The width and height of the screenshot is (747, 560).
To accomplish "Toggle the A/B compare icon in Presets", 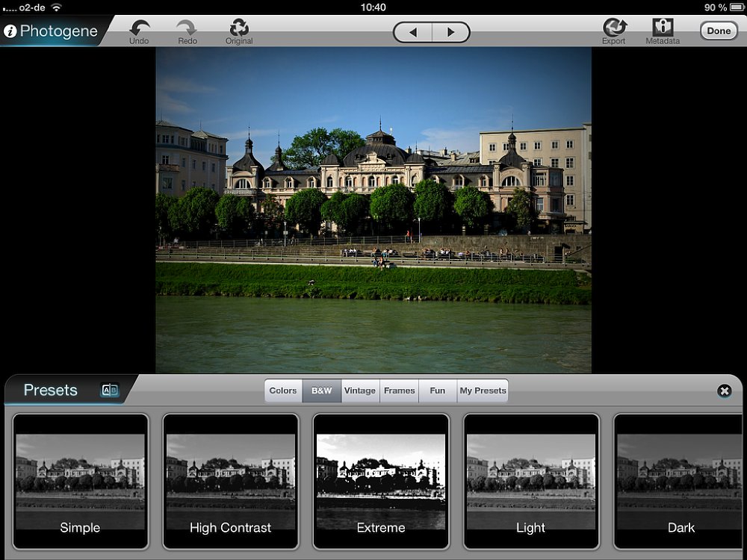I will pos(110,390).
